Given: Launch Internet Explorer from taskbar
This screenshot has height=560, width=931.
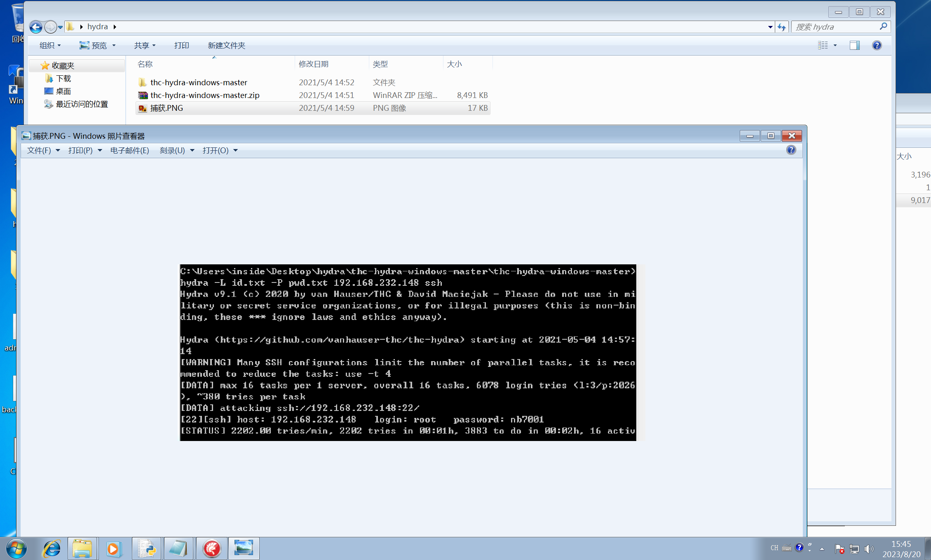Looking at the screenshot, I should (52, 548).
